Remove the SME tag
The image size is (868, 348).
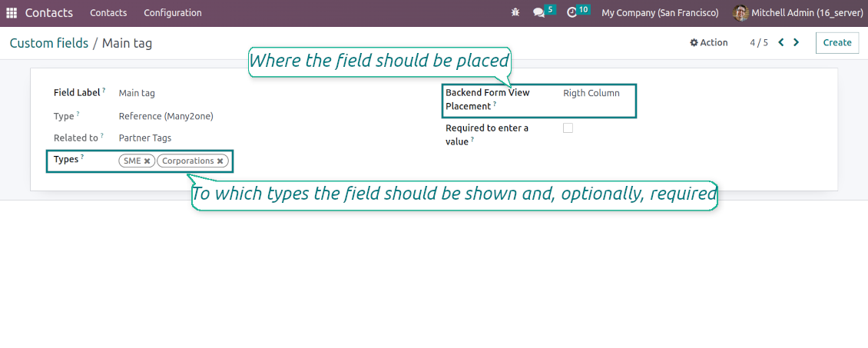tap(147, 161)
